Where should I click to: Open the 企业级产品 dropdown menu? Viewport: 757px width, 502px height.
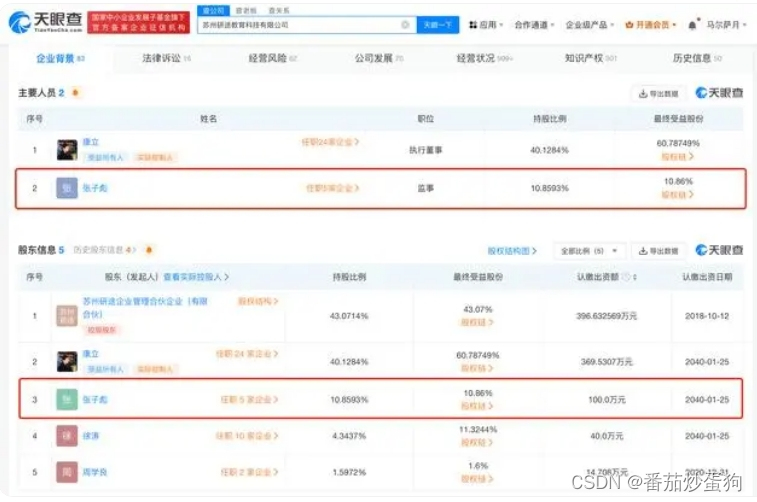[x=589, y=25]
